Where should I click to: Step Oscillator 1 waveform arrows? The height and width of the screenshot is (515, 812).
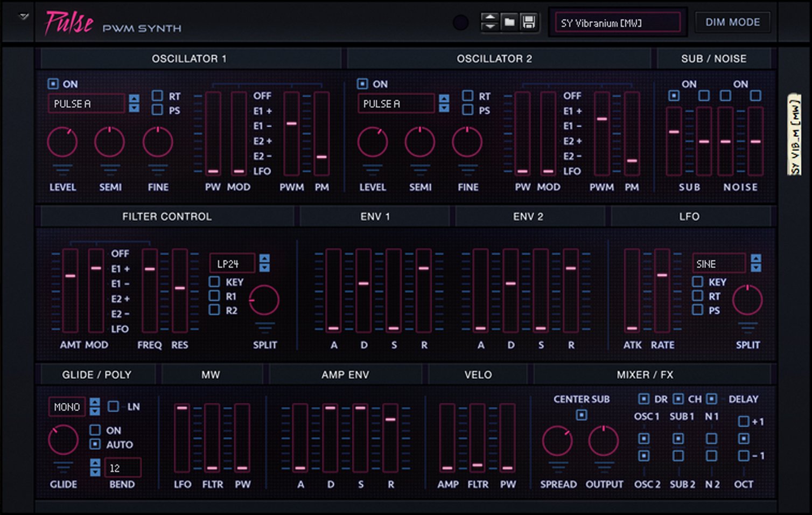[x=134, y=103]
